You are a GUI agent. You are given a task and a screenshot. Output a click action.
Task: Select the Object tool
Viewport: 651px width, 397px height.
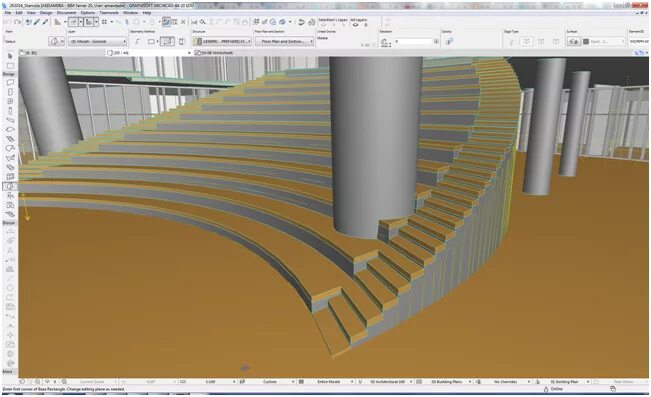click(x=10, y=196)
